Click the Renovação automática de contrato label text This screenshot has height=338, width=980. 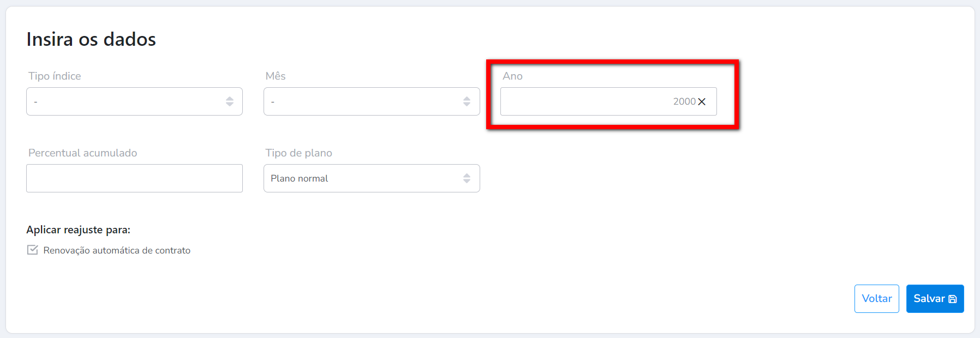[x=117, y=251]
